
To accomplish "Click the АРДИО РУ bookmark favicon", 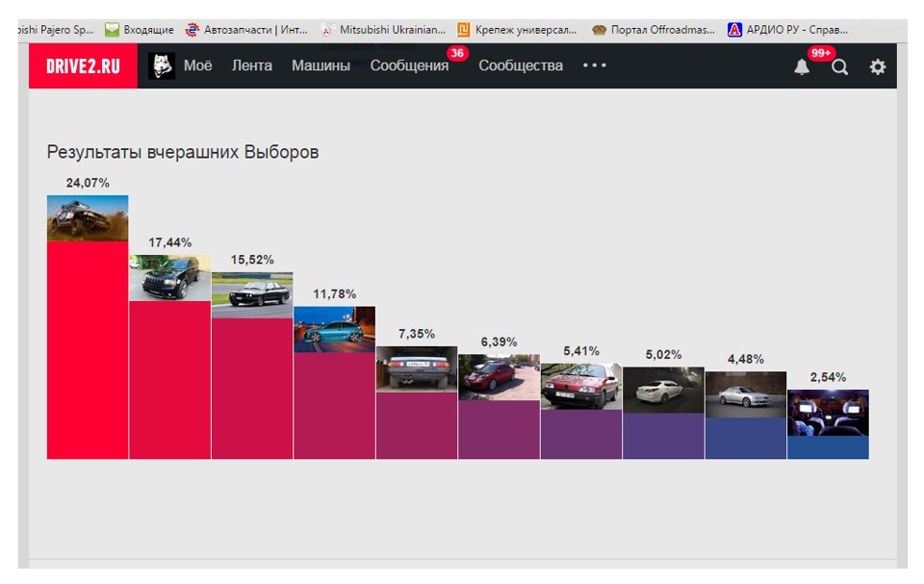I will click(734, 30).
